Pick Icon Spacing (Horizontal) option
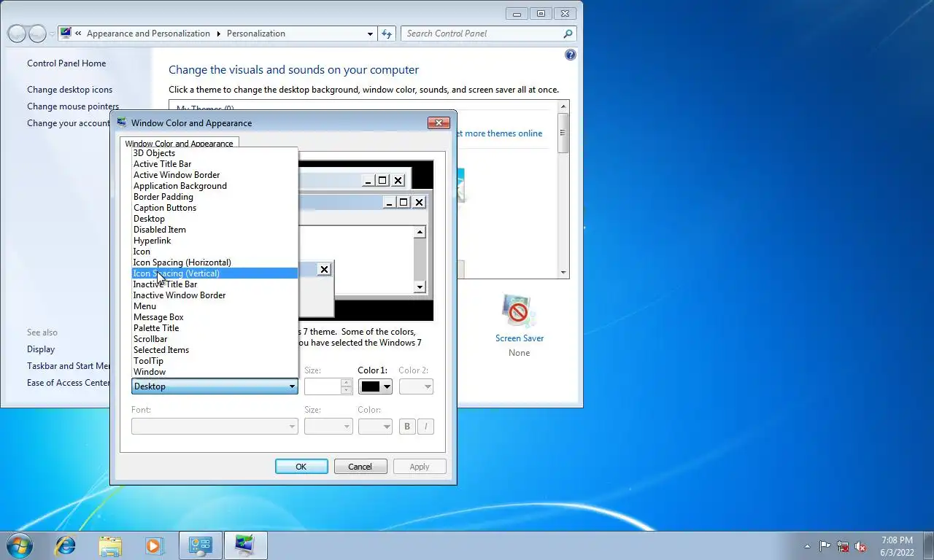The width and height of the screenshot is (934, 560). [215, 262]
